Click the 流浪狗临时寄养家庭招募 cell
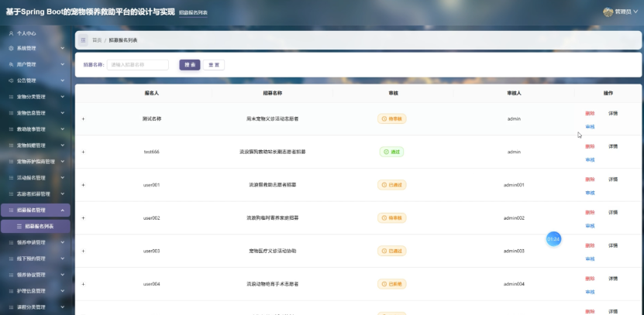 tap(272, 218)
